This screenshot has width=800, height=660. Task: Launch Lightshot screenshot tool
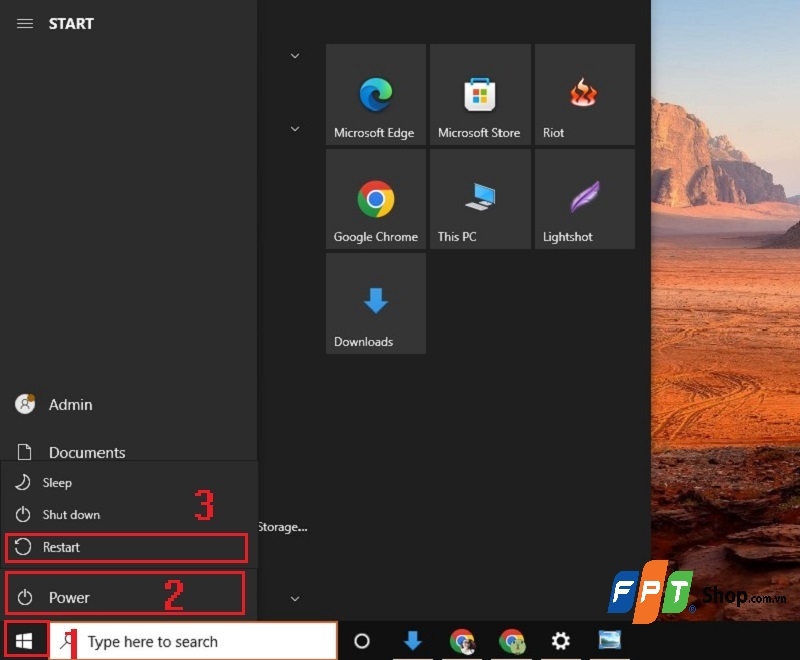pyautogui.click(x=584, y=199)
